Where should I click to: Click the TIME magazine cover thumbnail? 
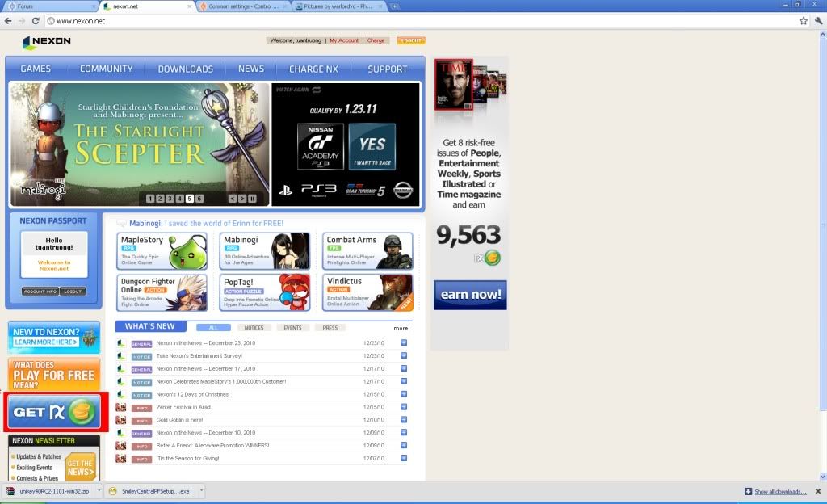[454, 84]
